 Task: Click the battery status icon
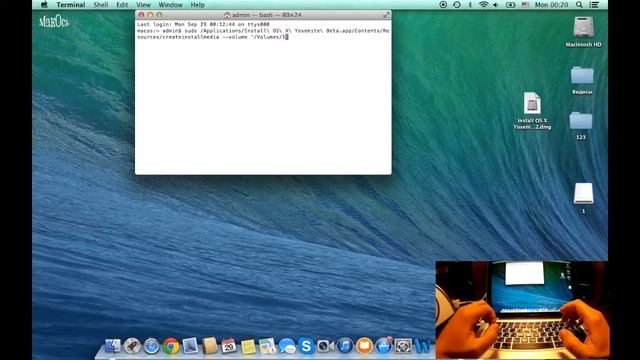[x=511, y=5]
